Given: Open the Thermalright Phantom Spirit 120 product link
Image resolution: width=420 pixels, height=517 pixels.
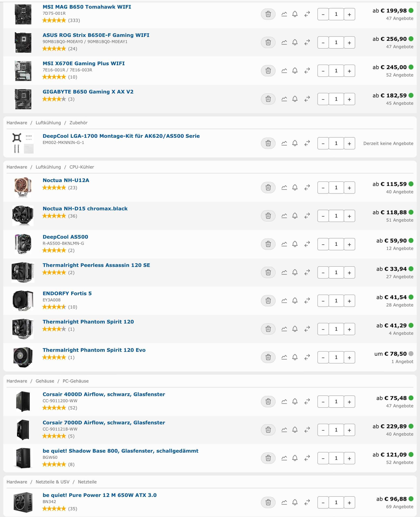Looking at the screenshot, I should 88,322.
